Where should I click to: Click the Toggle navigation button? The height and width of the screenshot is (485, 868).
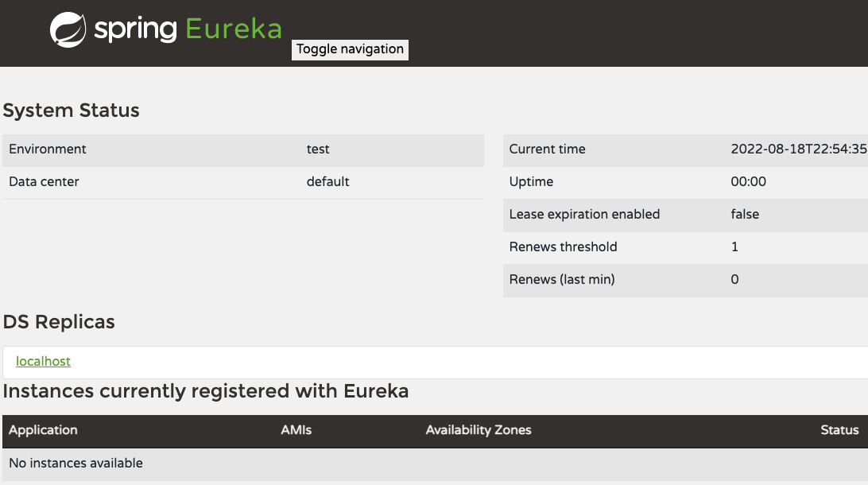(x=350, y=49)
